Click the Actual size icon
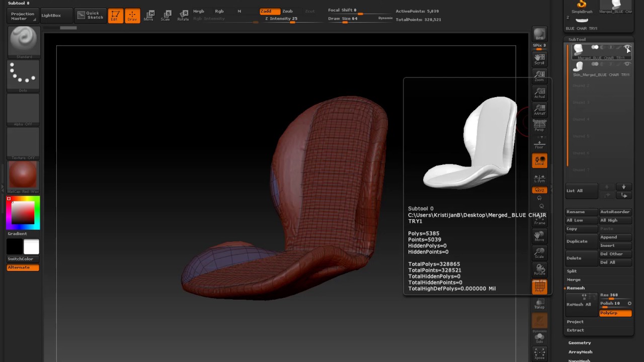The height and width of the screenshot is (362, 644). pos(539,93)
